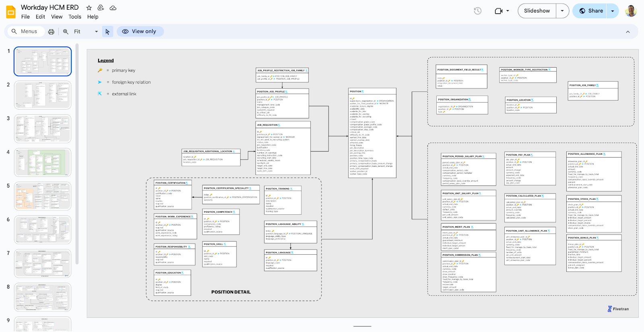The height and width of the screenshot is (332, 644).
Task: Open the File menu
Action: [x=25, y=17]
